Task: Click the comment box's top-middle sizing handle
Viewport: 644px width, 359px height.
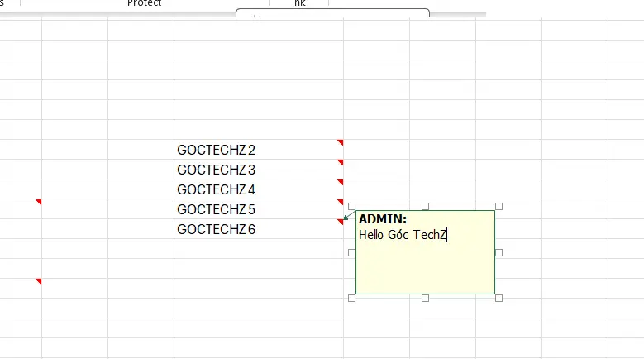Action: pos(425,206)
